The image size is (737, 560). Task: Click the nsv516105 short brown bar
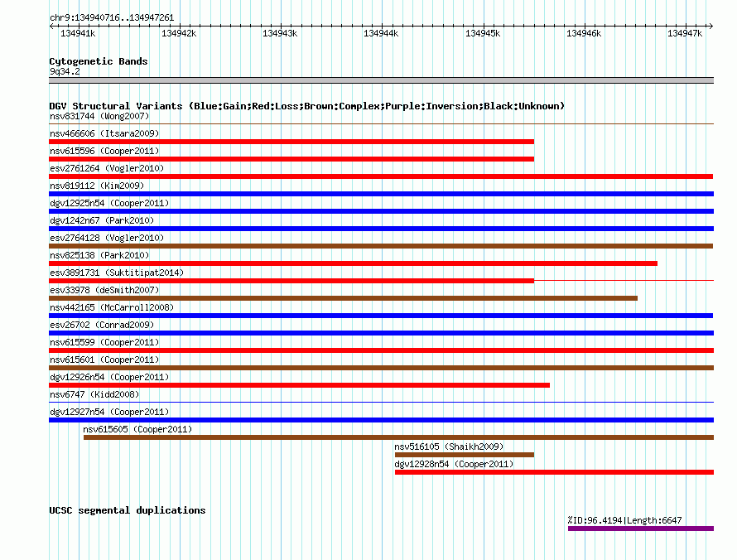point(465,455)
